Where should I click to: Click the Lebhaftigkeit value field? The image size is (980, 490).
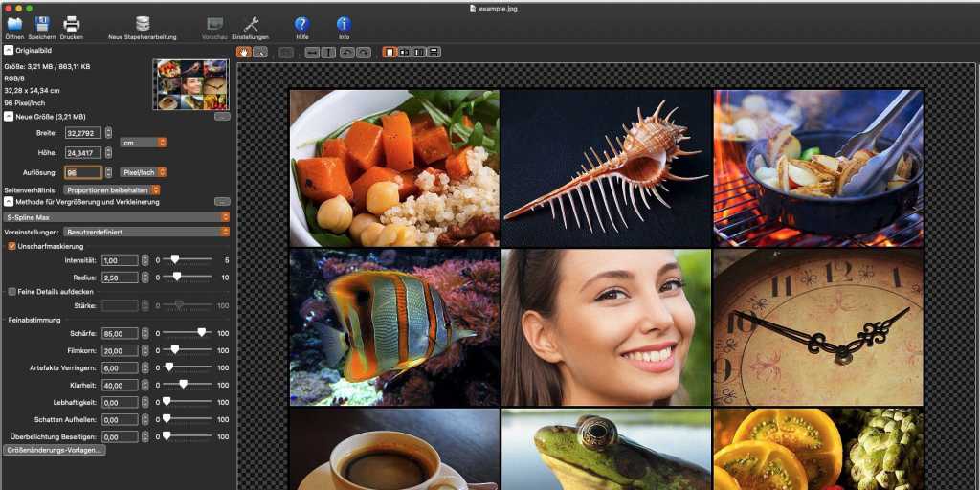coord(120,403)
